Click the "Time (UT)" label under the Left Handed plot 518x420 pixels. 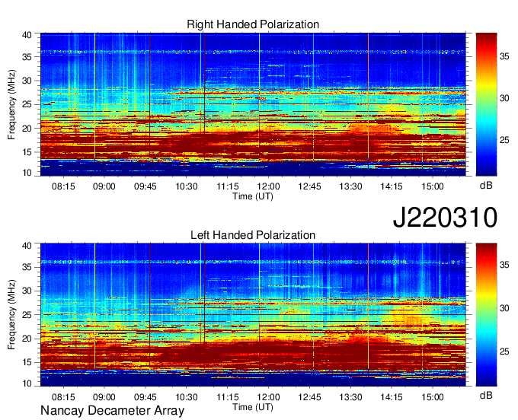click(253, 407)
